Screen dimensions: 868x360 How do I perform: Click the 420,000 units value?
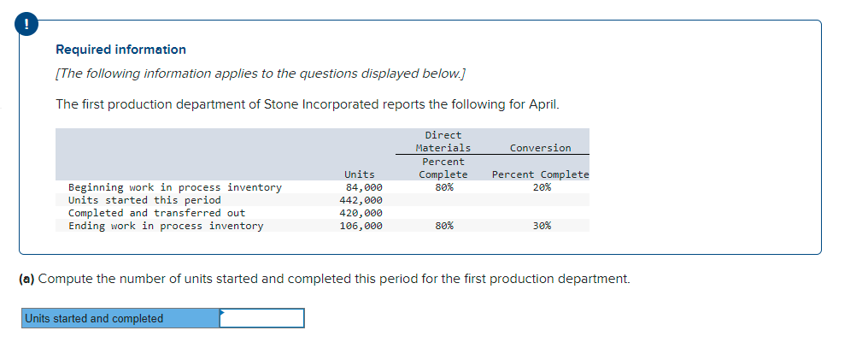363,213
